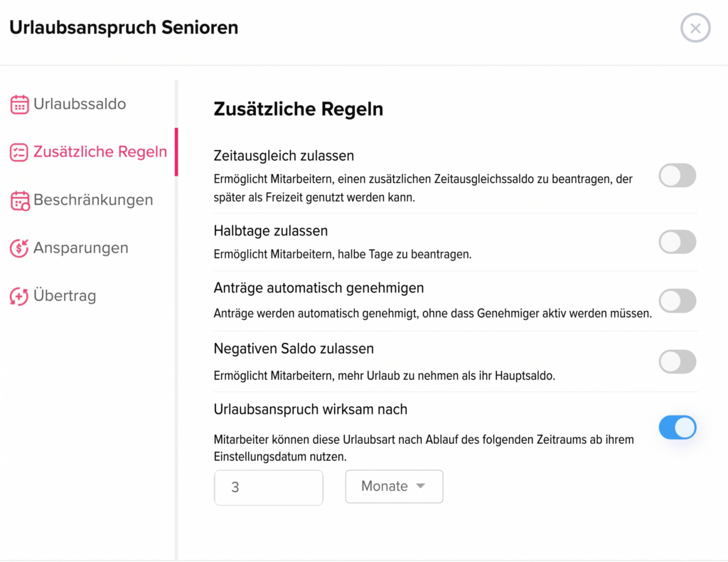
Task: Enable the Zeitausgleich zulassen toggle
Action: [x=677, y=176]
